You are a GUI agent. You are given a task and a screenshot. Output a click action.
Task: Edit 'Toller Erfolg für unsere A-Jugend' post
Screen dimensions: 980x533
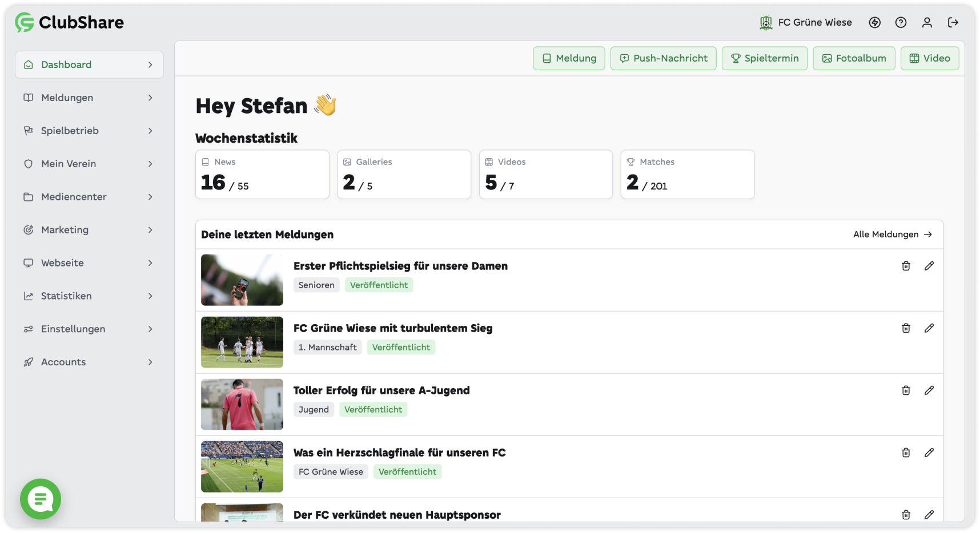pos(929,390)
